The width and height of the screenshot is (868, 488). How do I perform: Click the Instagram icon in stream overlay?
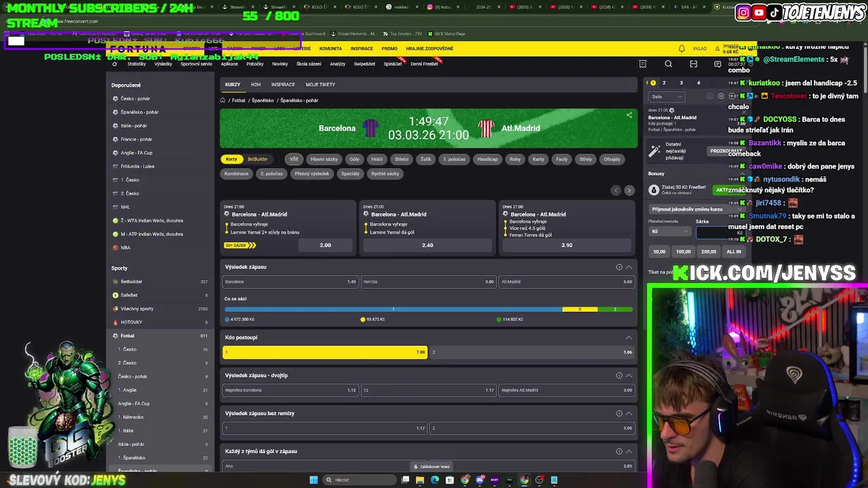tap(744, 12)
